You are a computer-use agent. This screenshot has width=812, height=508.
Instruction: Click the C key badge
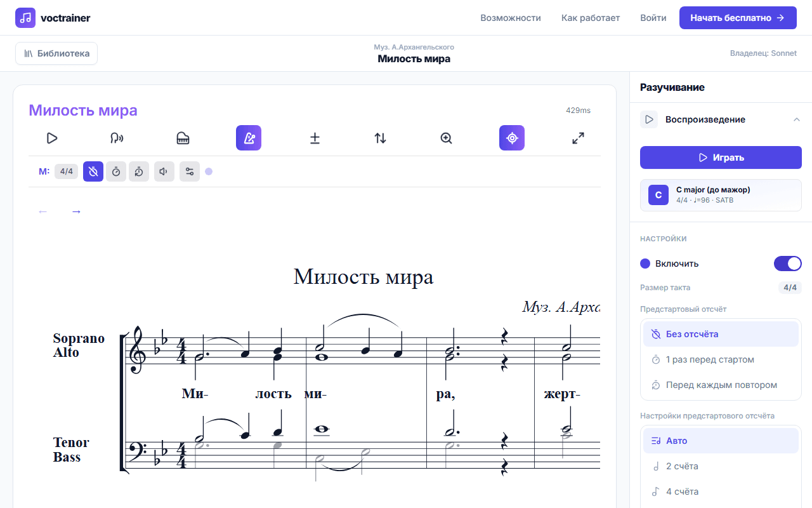[x=658, y=195]
